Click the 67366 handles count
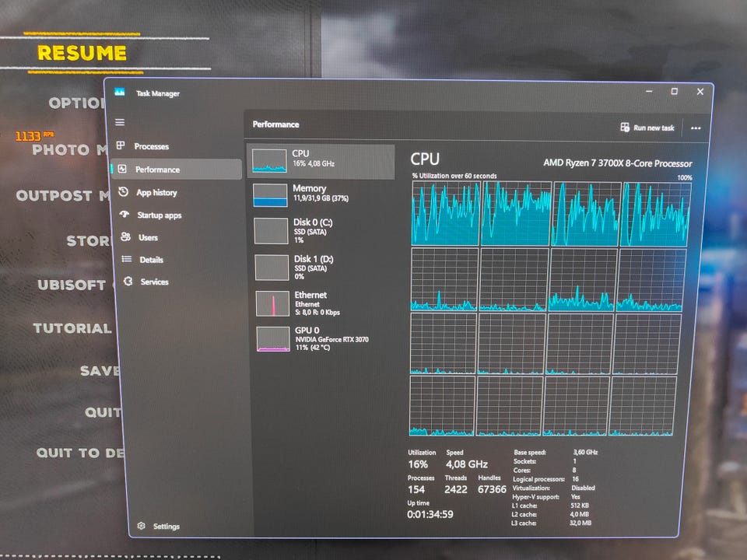747x560 pixels. (x=492, y=489)
